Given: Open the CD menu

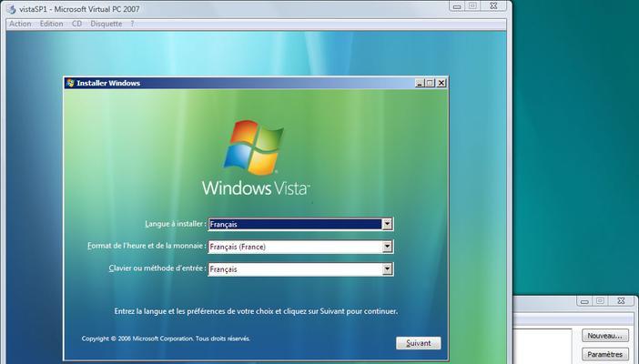Looking at the screenshot, I should point(76,24).
